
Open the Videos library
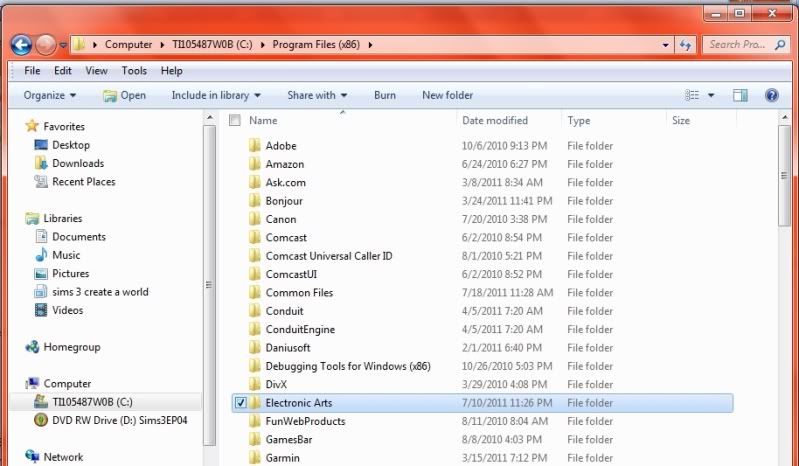click(67, 310)
